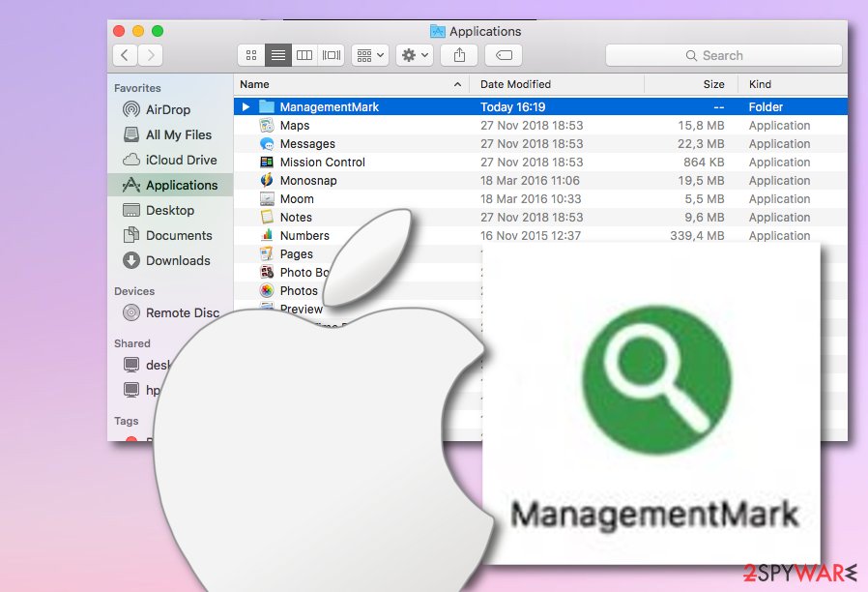Go back with the left arrow button
868x592 pixels.
(125, 55)
